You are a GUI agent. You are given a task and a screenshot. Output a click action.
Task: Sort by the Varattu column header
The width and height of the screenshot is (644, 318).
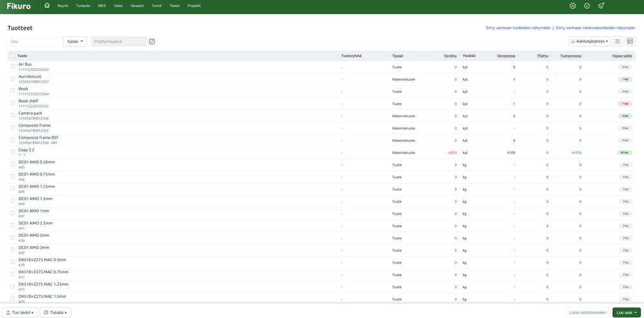point(450,56)
